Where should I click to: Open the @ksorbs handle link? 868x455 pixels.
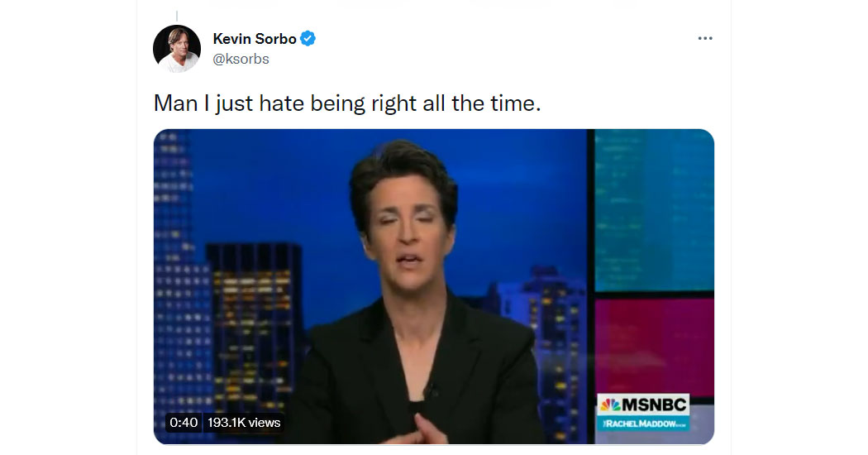coord(241,60)
